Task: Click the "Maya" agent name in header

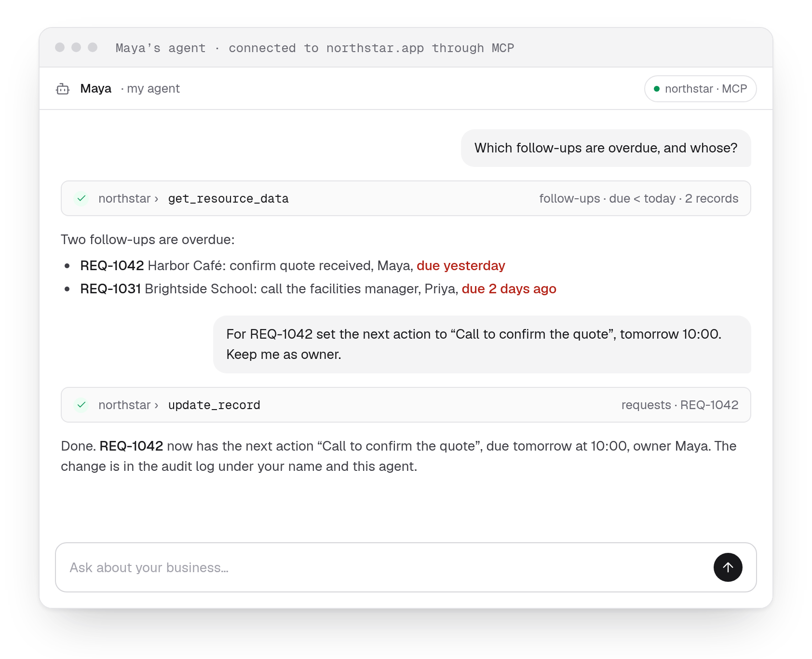Action: pyautogui.click(x=95, y=88)
